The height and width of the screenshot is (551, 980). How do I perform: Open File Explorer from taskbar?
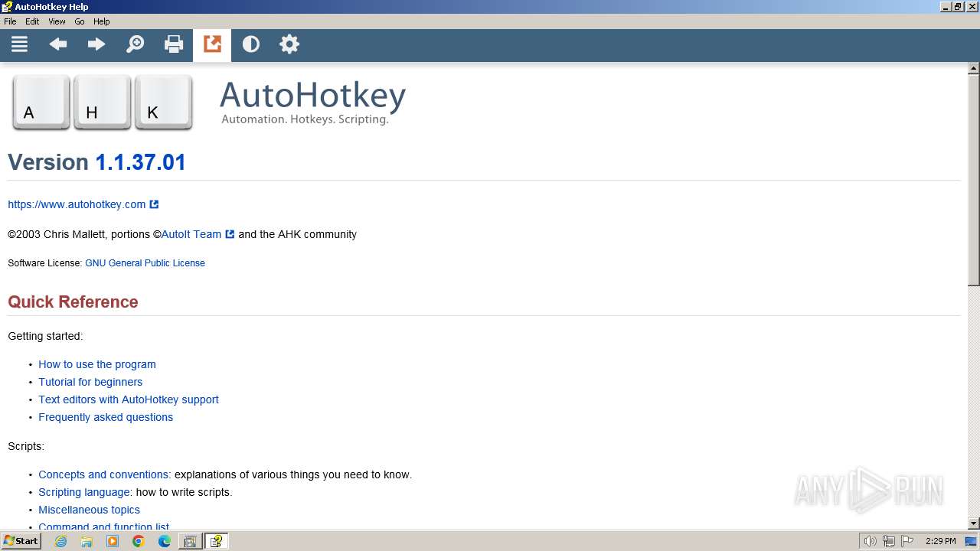87,541
